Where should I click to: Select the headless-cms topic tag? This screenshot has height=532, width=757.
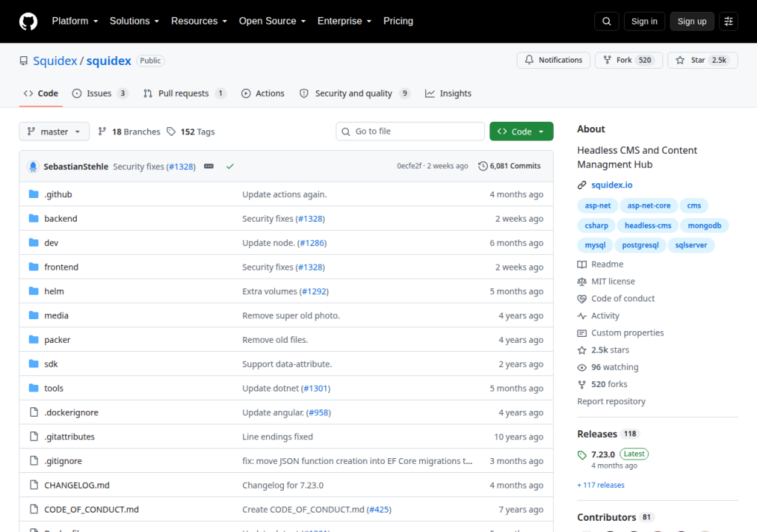648,225
